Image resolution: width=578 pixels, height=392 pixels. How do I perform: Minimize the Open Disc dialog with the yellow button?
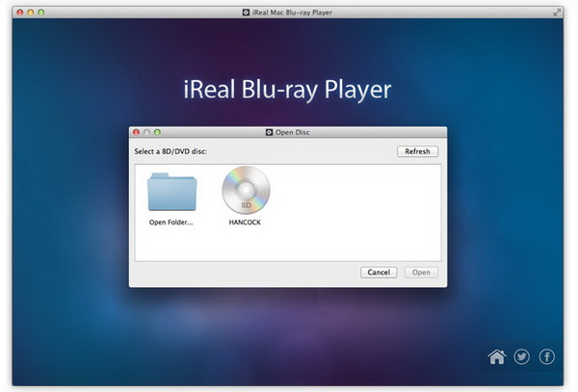(x=146, y=132)
